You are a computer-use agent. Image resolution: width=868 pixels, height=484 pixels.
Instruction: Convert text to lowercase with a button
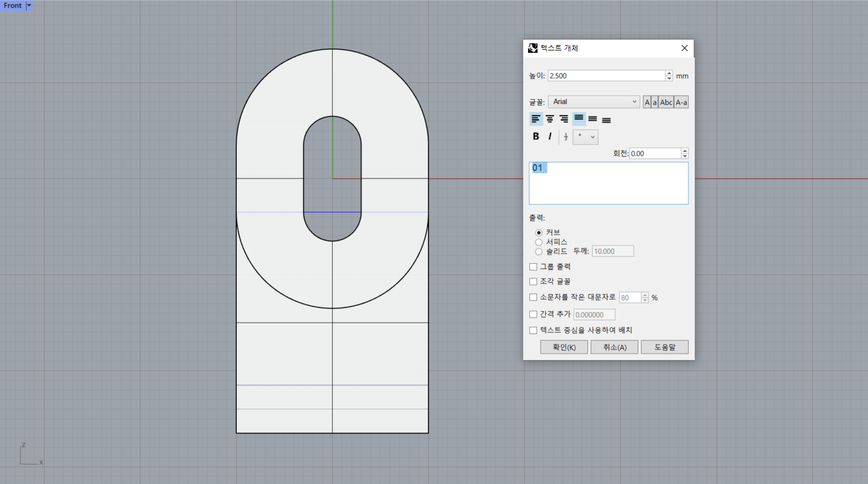pyautogui.click(x=655, y=102)
